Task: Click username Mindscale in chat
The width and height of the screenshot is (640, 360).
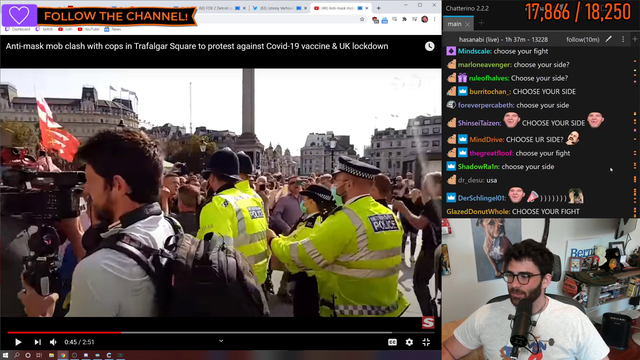Action: tap(474, 51)
